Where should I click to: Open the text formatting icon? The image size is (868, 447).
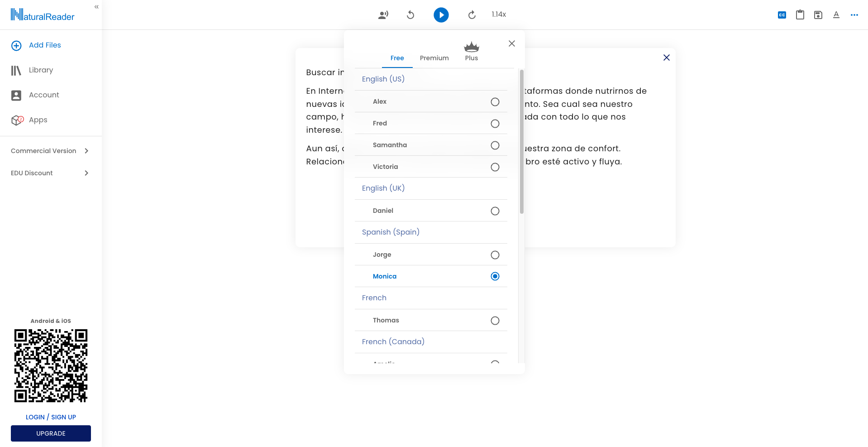pyautogui.click(x=836, y=15)
